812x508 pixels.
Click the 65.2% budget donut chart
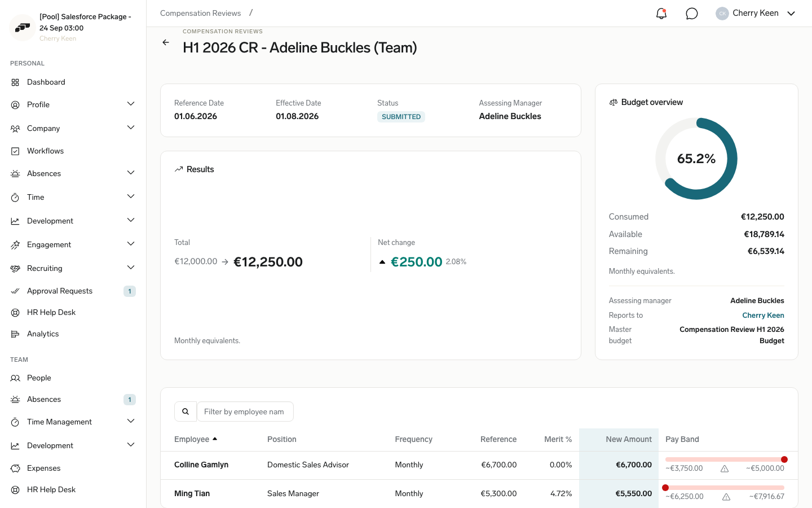[x=696, y=159]
